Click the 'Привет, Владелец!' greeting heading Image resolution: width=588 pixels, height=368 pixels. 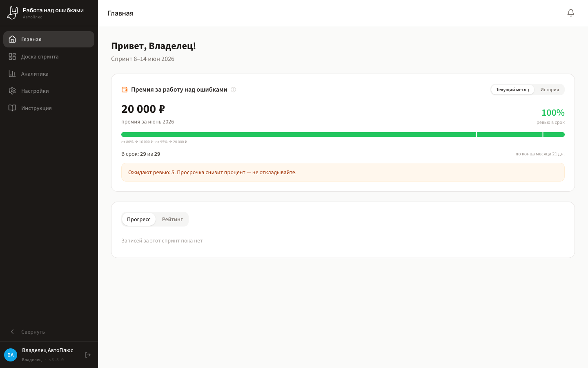pos(154,46)
